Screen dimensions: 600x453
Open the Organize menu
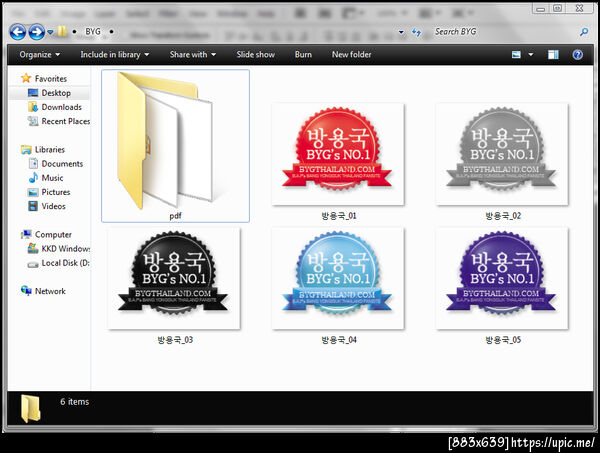coord(39,54)
